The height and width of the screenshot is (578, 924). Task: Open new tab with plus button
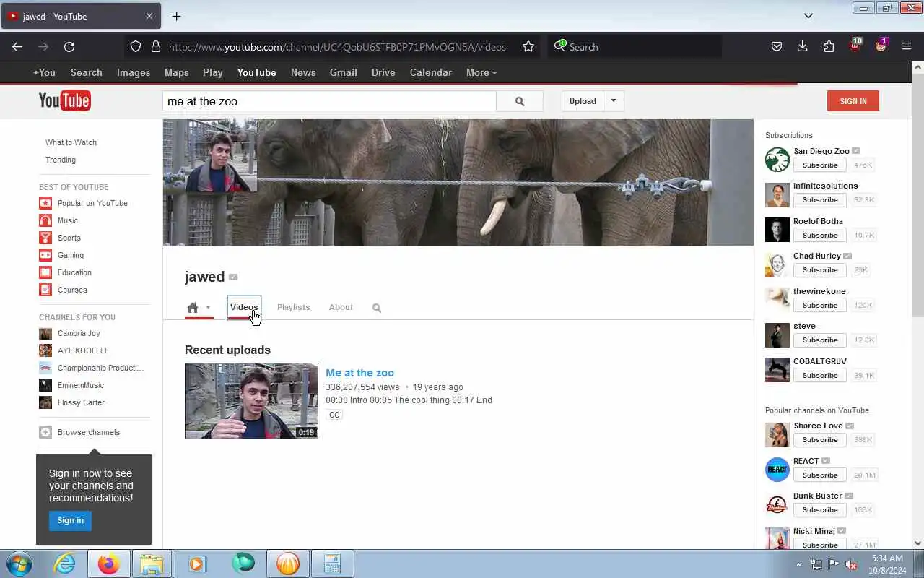click(176, 16)
